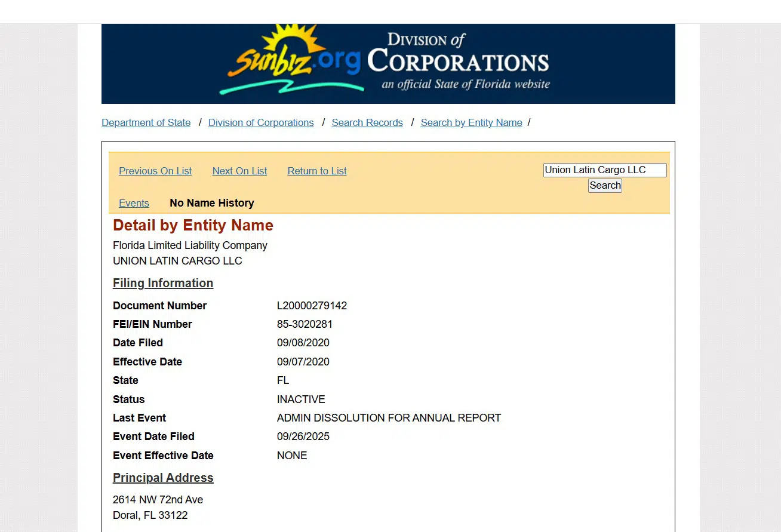This screenshot has width=781, height=532.
Task: Go to Division of Corporations breadcrumb link
Action: 261,122
